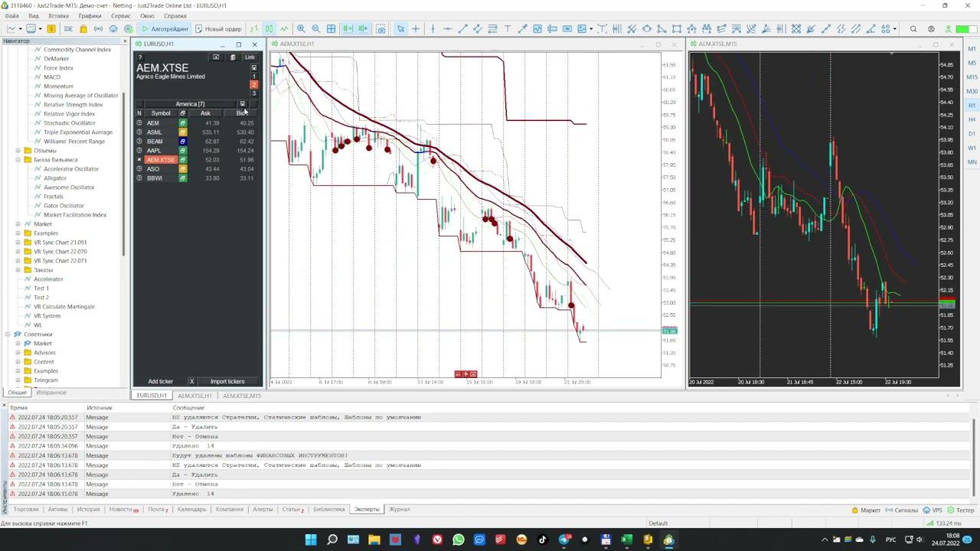
Task: Expand VR Sync Chart 21.091 node
Action: pos(18,243)
